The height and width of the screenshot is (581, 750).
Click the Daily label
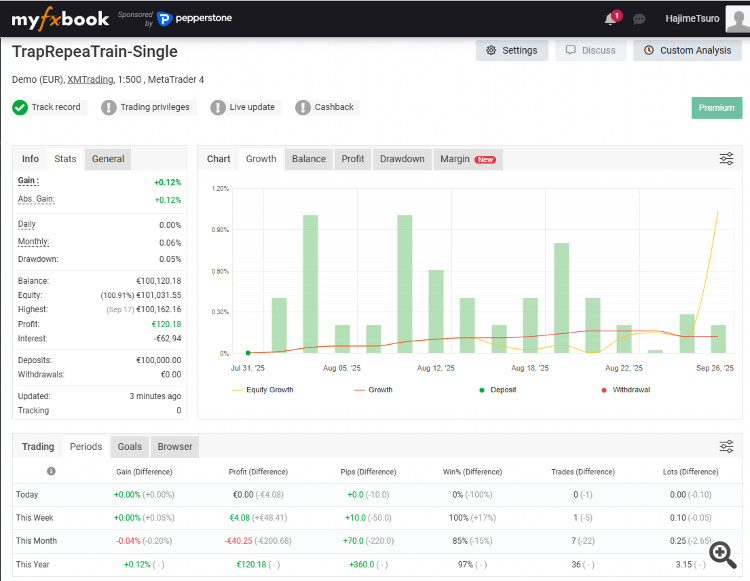(x=27, y=224)
